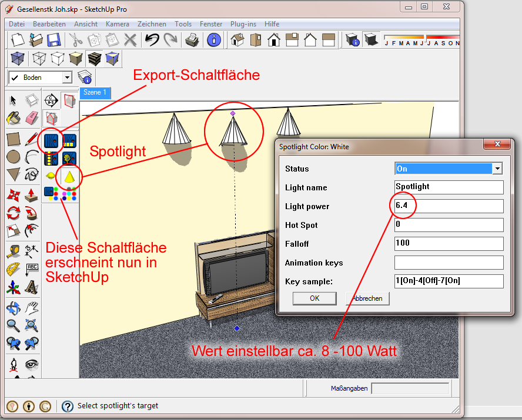522x420 pixels.
Task: Expand the Boden layer dropdown
Action: tap(67, 78)
